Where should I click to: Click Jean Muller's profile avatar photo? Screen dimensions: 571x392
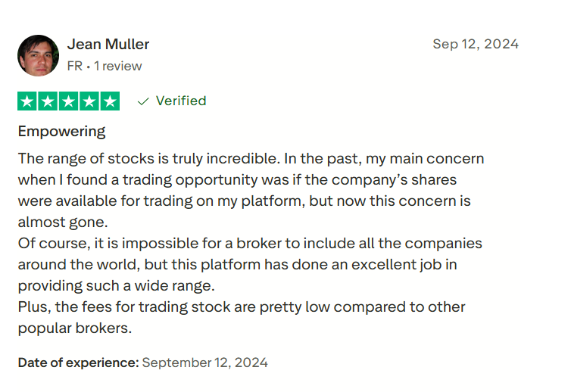pyautogui.click(x=38, y=55)
